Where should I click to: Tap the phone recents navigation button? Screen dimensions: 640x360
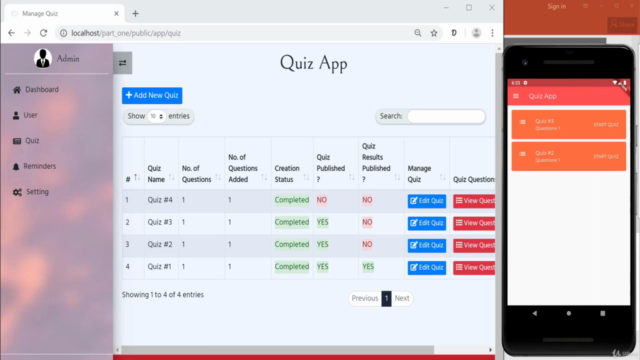coord(602,313)
